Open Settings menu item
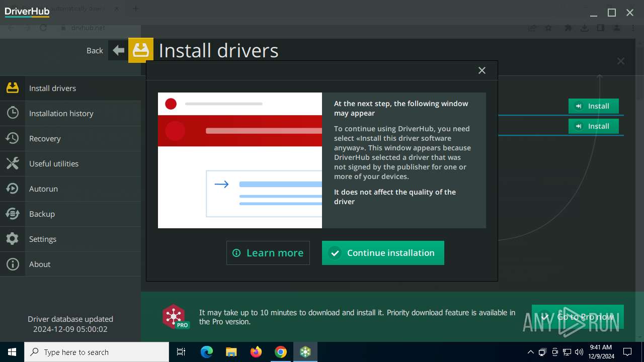This screenshot has height=362, width=644. [x=70, y=239]
